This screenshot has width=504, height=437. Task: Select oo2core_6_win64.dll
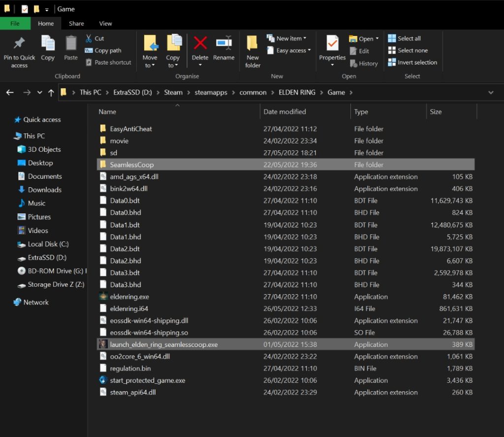(x=285, y=357)
